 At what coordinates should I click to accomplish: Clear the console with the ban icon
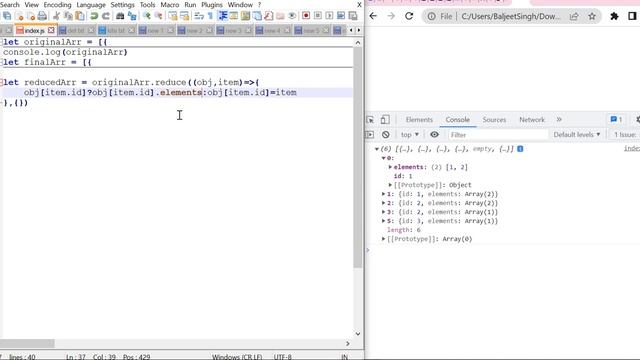click(386, 134)
